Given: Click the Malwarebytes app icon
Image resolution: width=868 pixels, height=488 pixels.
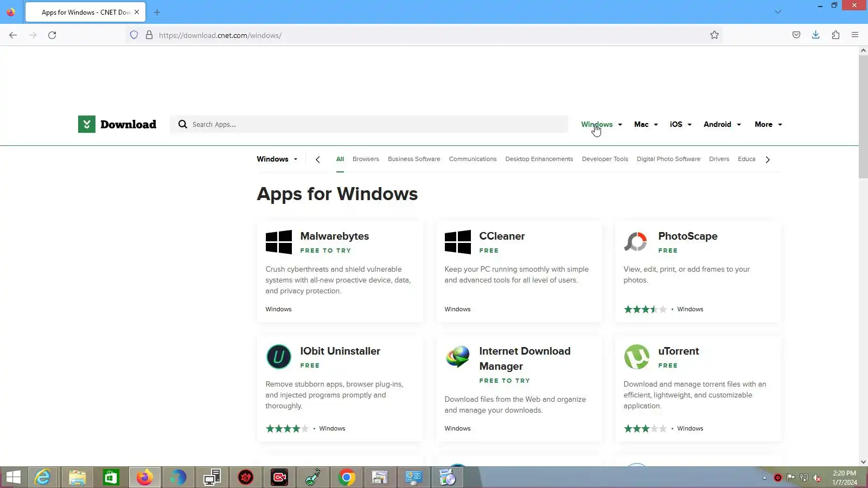Looking at the screenshot, I should coord(279,242).
